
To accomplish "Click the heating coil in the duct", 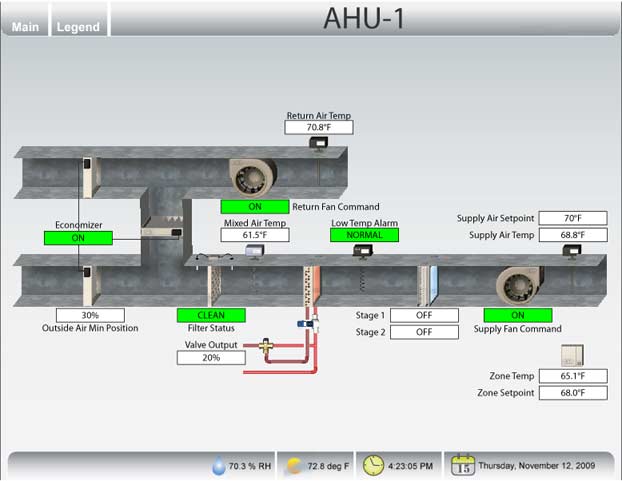I will tap(312, 286).
